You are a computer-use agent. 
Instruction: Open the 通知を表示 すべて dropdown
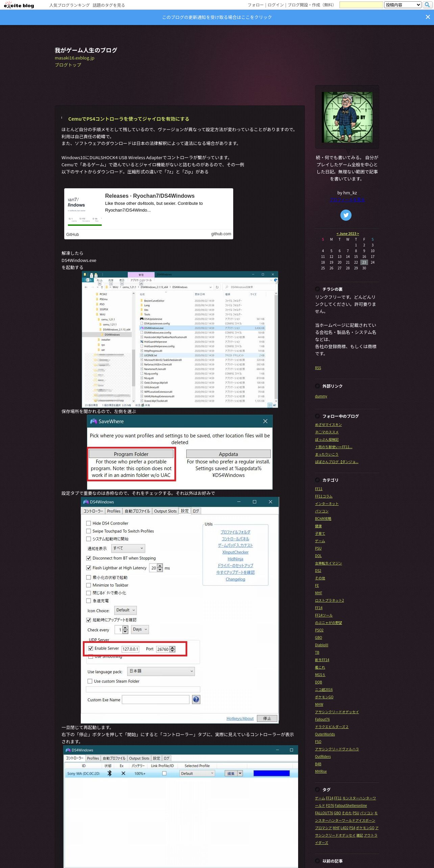click(x=128, y=548)
